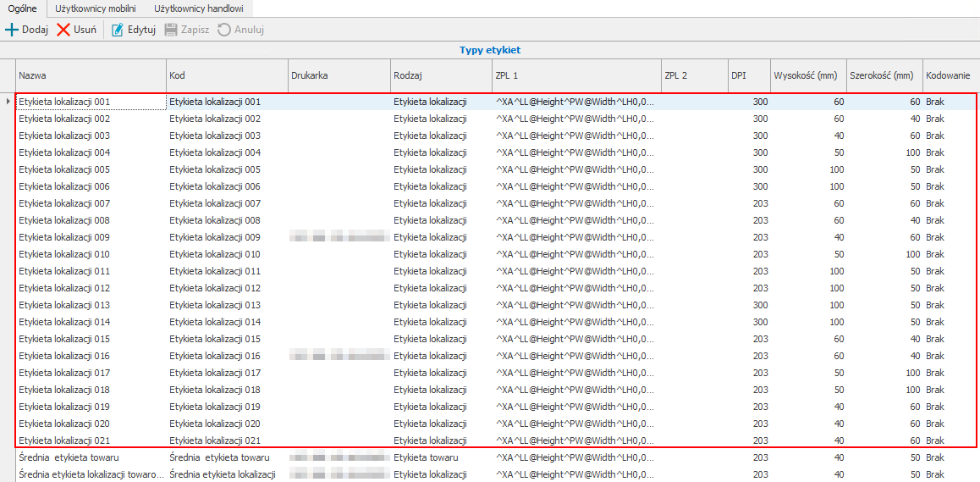
Task: Click the Dodaj plus icon
Action: [x=12, y=30]
